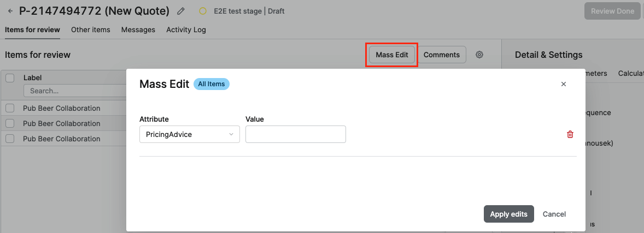
Task: Check the third Pub Beer Collaboration row checkbox
Action: (10, 139)
